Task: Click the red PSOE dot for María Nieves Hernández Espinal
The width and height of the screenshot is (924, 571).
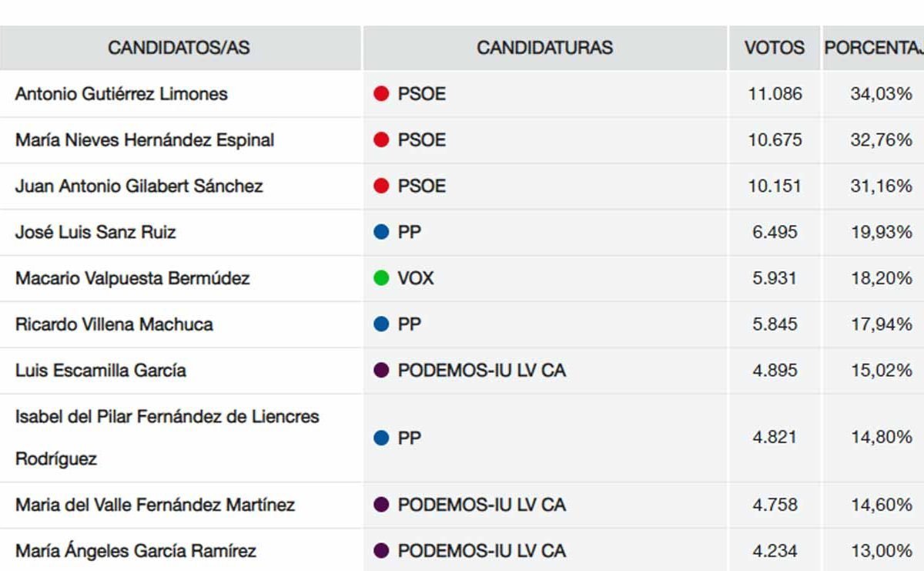Action: point(380,140)
